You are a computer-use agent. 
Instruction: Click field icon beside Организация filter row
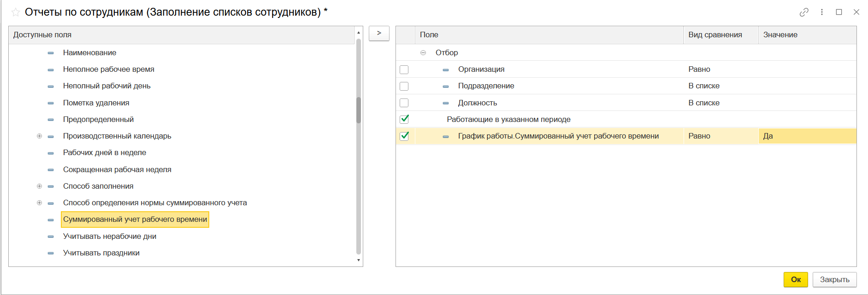click(446, 70)
